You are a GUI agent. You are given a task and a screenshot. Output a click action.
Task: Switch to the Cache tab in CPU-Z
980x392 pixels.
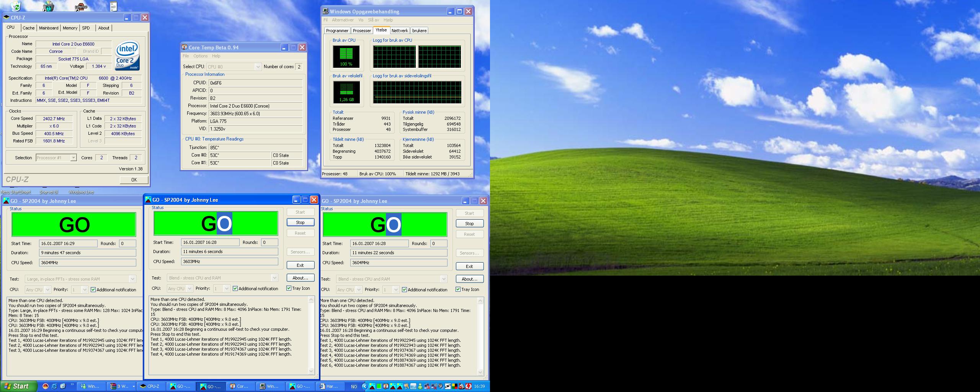point(28,28)
